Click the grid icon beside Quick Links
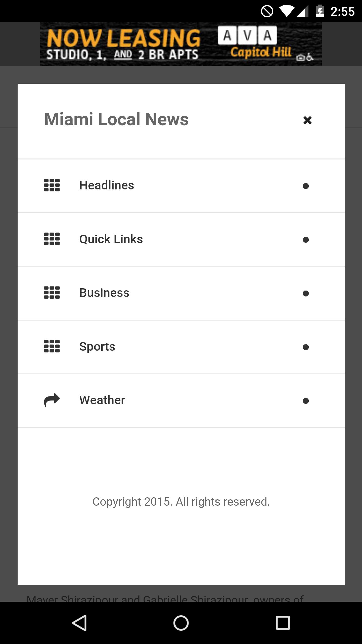The image size is (362, 644). pyautogui.click(x=52, y=239)
